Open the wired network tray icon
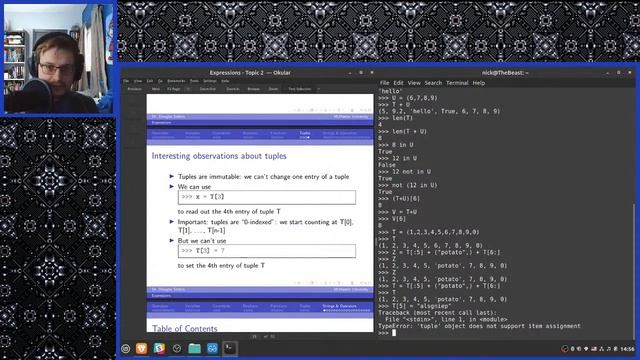640x360 pixels. 601,349
